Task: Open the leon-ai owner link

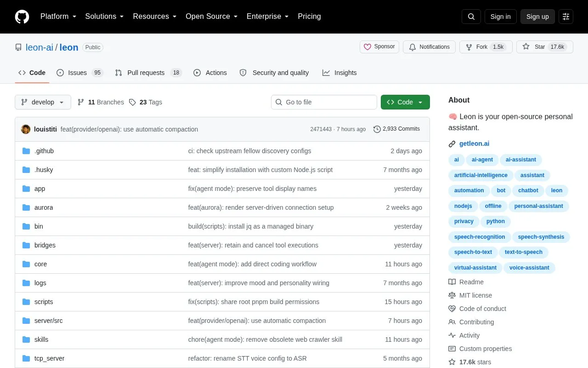Action: point(40,47)
